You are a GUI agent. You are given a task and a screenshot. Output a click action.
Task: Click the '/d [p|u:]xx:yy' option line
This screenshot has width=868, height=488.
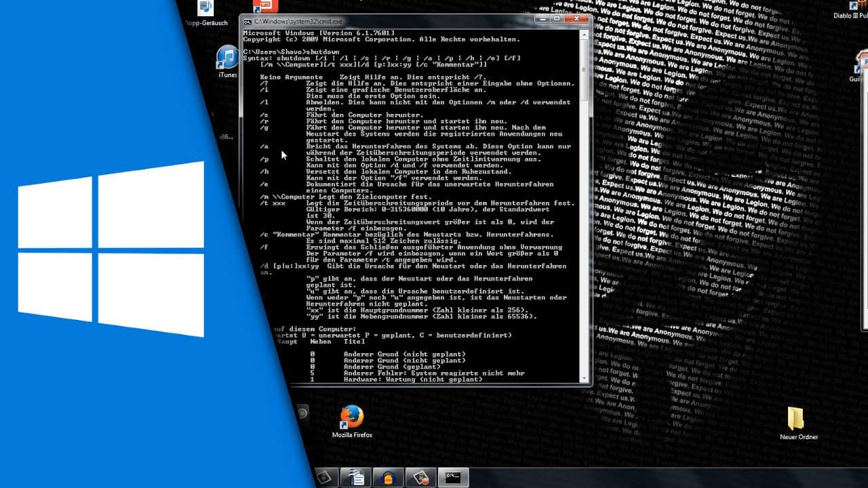click(413, 266)
